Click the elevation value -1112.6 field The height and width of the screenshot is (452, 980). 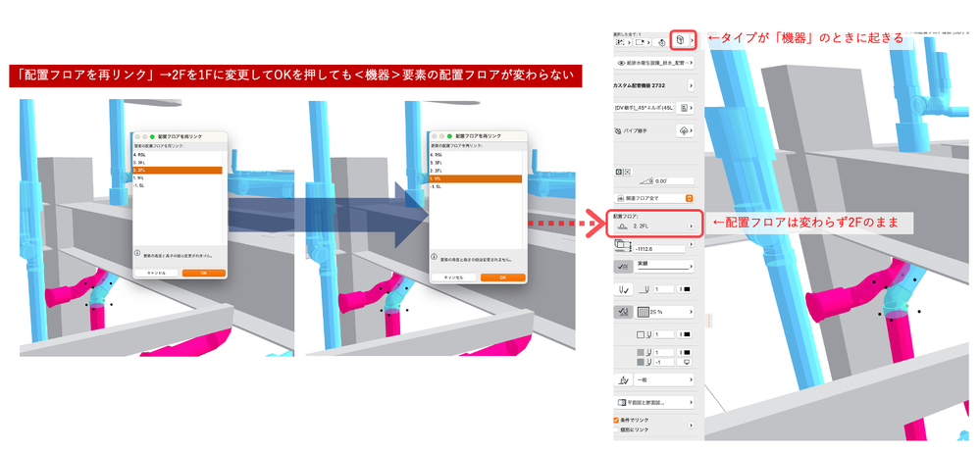click(x=659, y=249)
